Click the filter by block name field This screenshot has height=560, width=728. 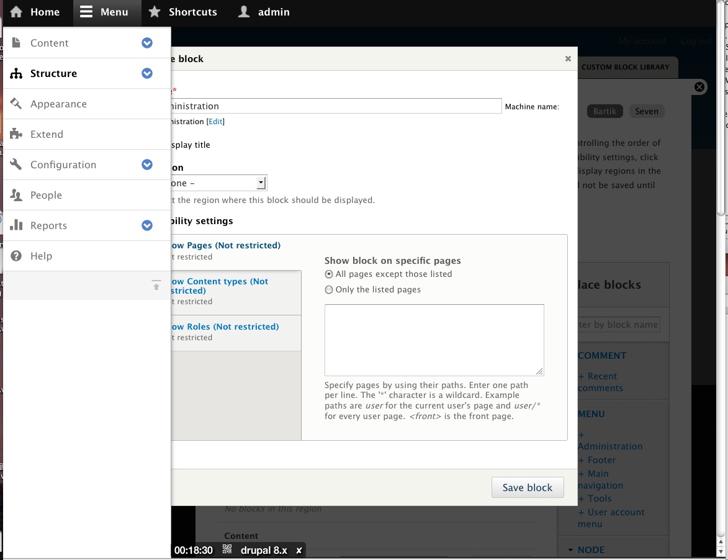tap(621, 324)
